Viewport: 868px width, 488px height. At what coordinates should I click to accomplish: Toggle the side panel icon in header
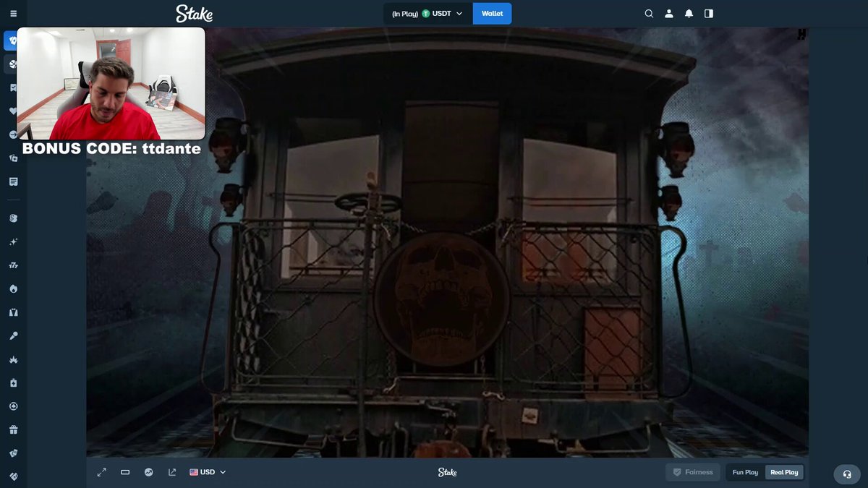[709, 14]
